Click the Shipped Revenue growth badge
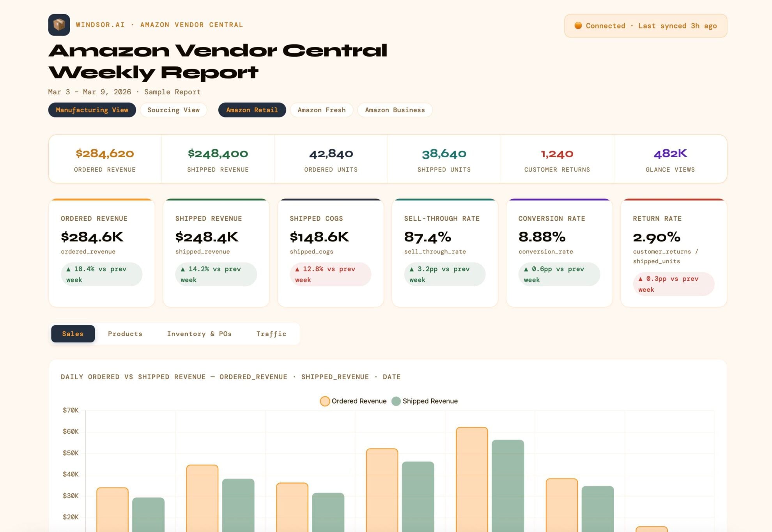This screenshot has width=772, height=532. pyautogui.click(x=216, y=274)
